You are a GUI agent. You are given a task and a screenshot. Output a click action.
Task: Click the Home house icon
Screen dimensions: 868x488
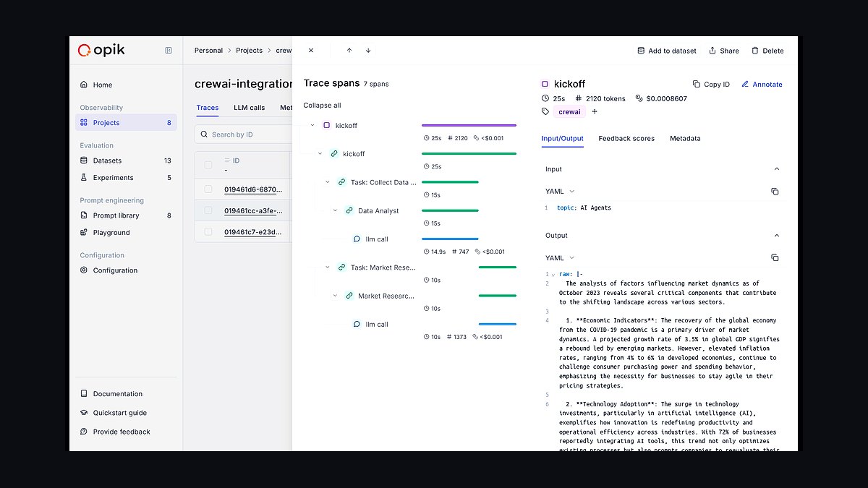pos(84,85)
